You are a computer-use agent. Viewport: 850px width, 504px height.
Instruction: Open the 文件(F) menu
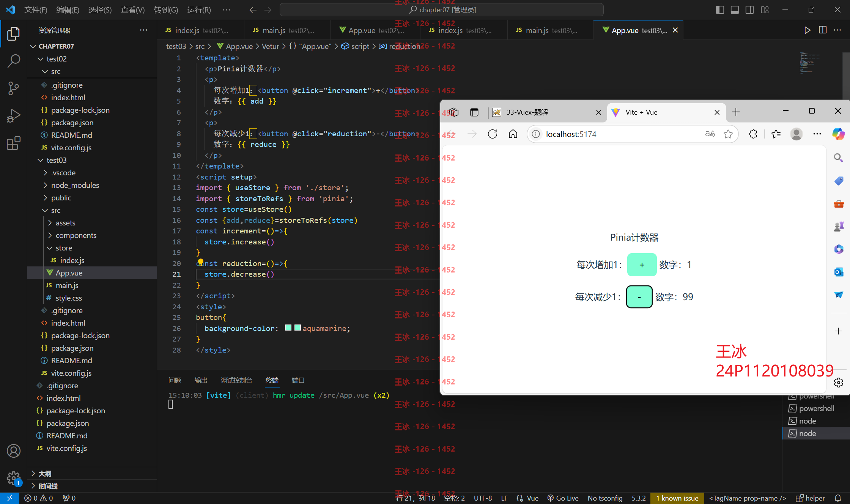[36, 10]
